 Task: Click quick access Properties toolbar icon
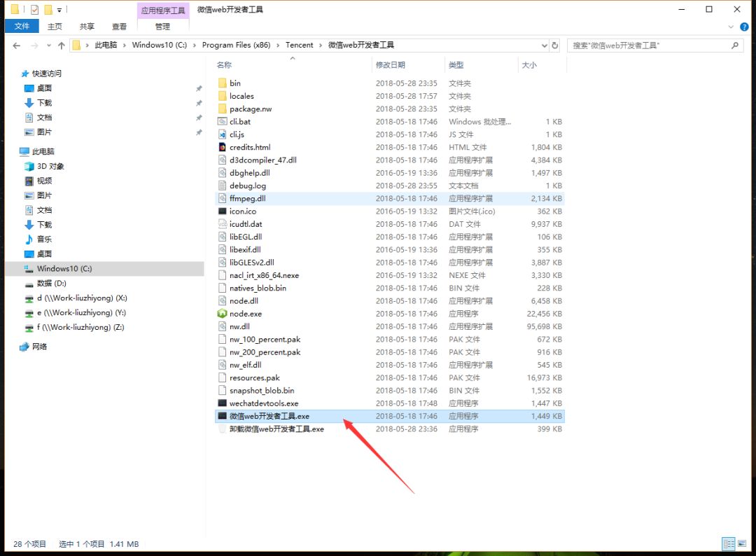[x=34, y=10]
